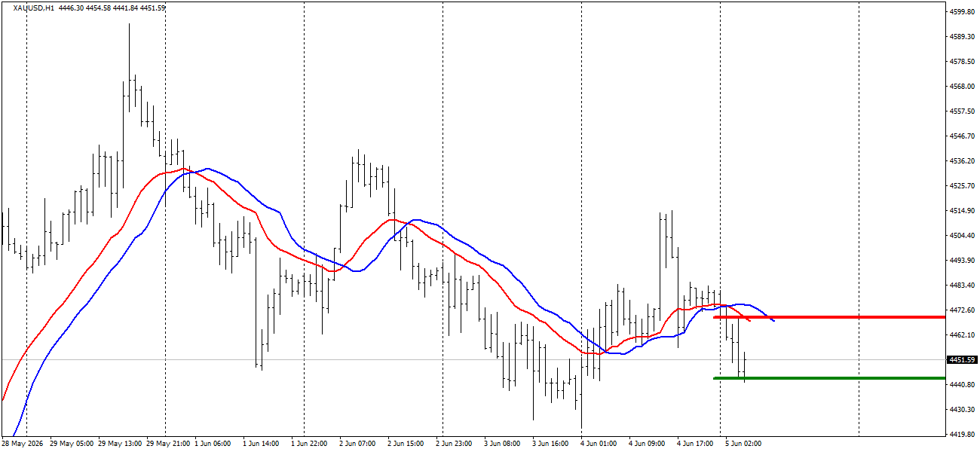Click the 4557.50 price axis label

pos(962,111)
